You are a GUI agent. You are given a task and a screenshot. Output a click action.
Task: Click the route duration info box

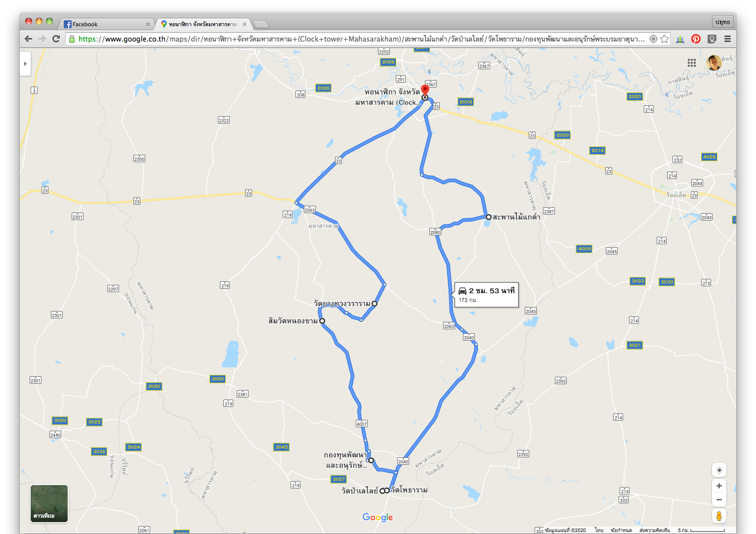(486, 295)
